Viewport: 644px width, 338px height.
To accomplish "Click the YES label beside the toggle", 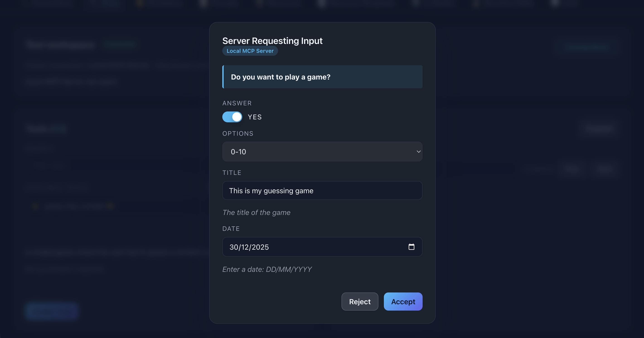I will [254, 117].
